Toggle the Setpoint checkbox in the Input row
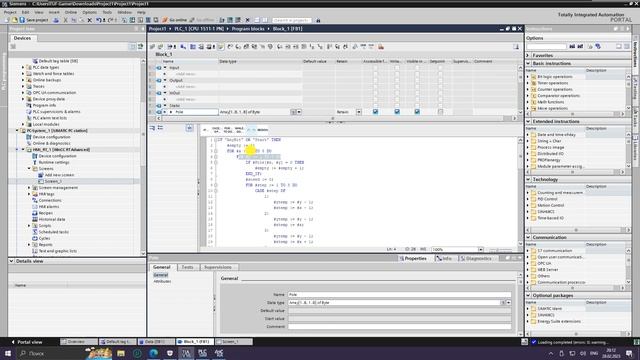The image size is (640, 360). 440,68
